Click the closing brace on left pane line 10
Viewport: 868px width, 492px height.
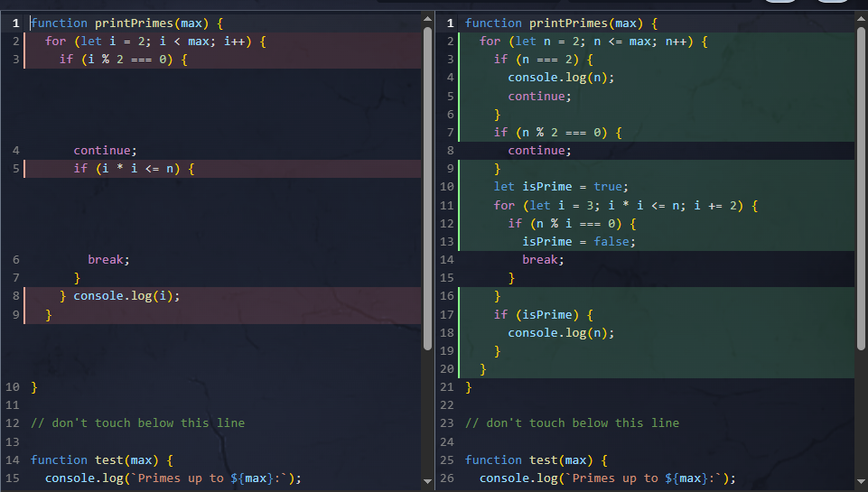[33, 387]
